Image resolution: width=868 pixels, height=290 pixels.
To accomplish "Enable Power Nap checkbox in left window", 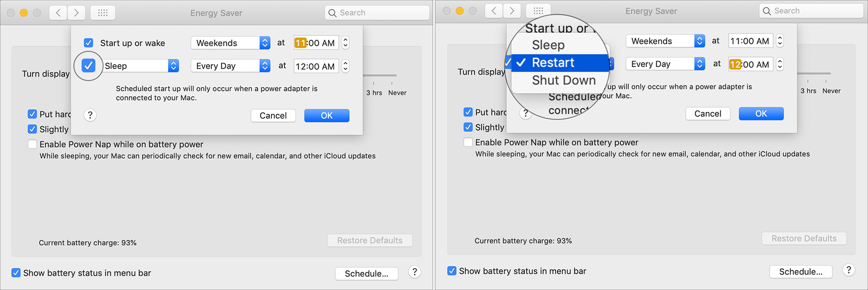I will coord(32,144).
